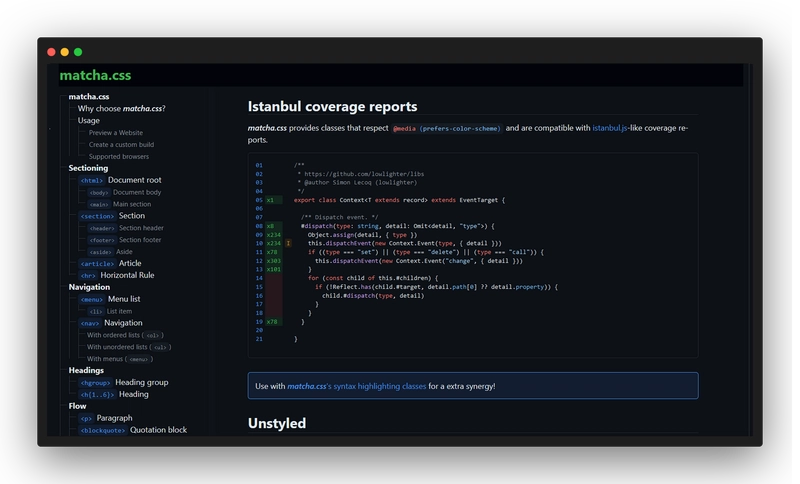Open menu Menu list entry
Viewport: 800px width, 484px height.
[110, 299]
